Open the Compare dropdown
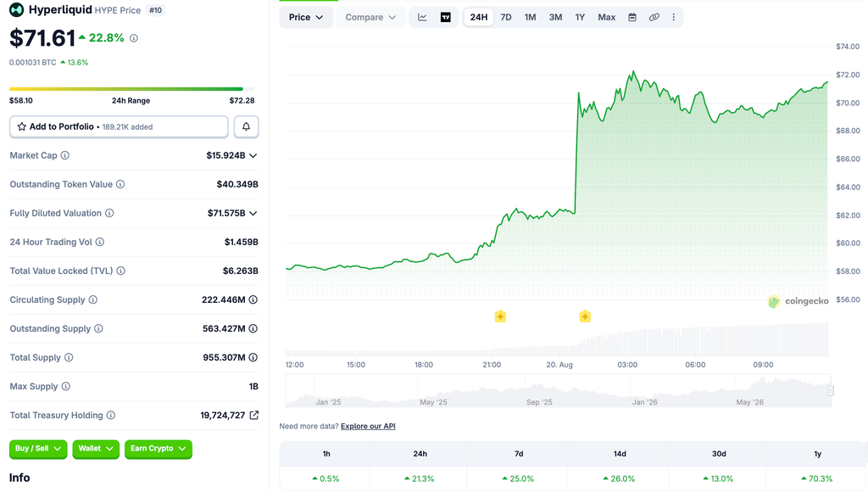The width and height of the screenshot is (868, 492). (x=370, y=17)
